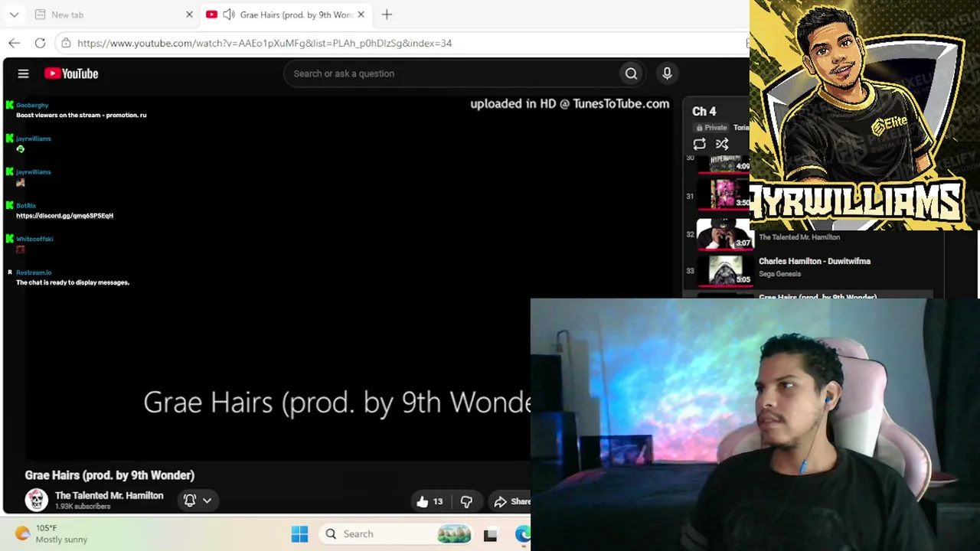
Task: Mute the tab using the speaker icon
Action: coord(228,15)
